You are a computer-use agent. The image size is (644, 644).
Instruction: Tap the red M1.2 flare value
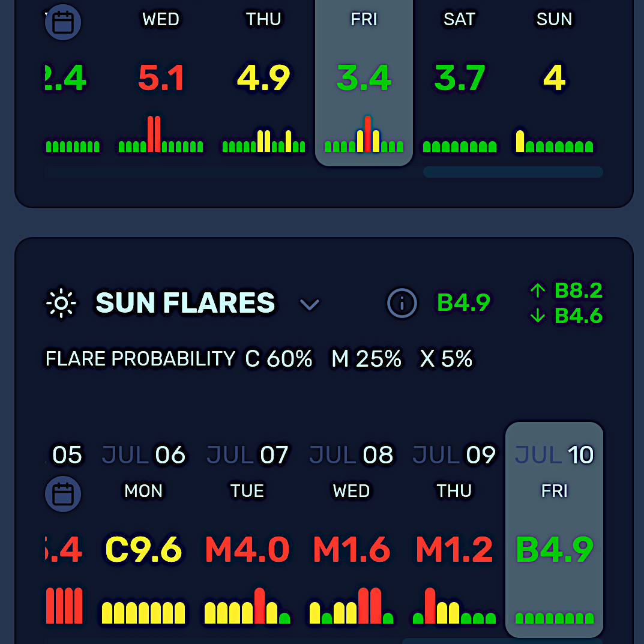tap(454, 549)
